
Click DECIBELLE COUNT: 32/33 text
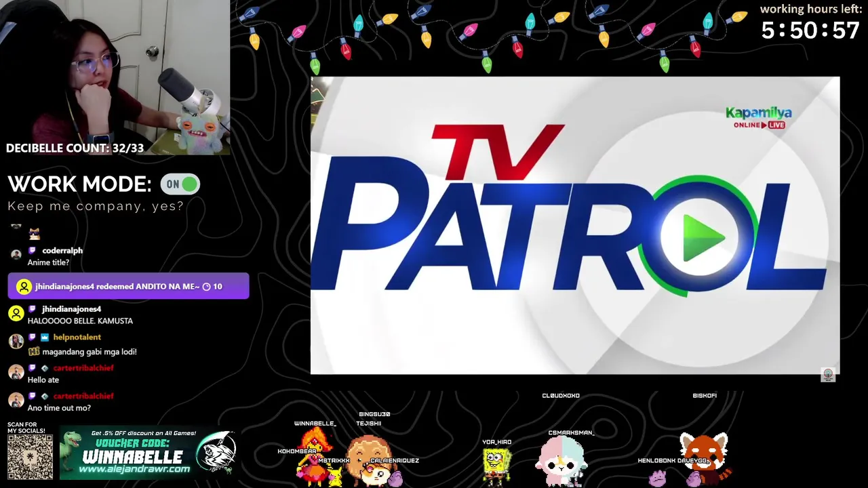click(75, 148)
